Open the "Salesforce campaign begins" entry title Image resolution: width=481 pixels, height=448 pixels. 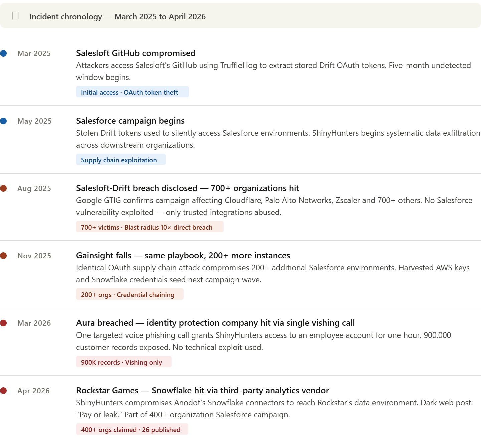click(130, 121)
